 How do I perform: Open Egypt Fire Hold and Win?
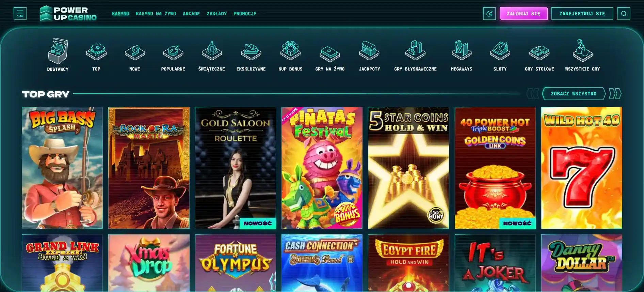click(408, 263)
